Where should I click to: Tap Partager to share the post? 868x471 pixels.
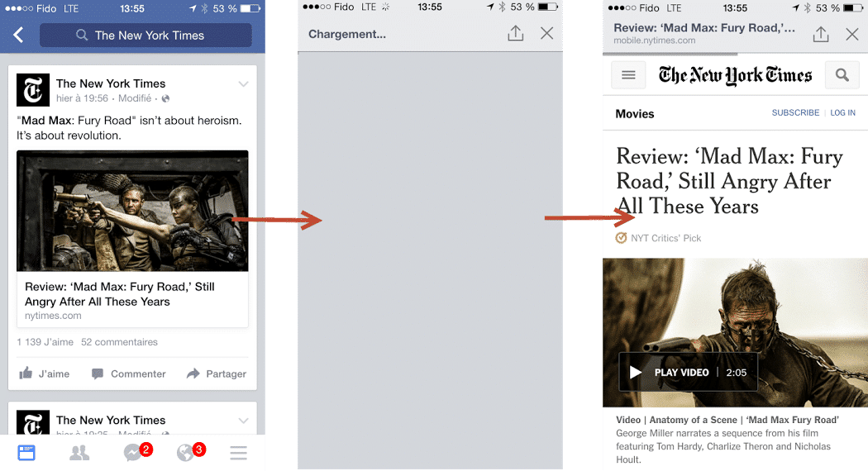[x=217, y=373]
